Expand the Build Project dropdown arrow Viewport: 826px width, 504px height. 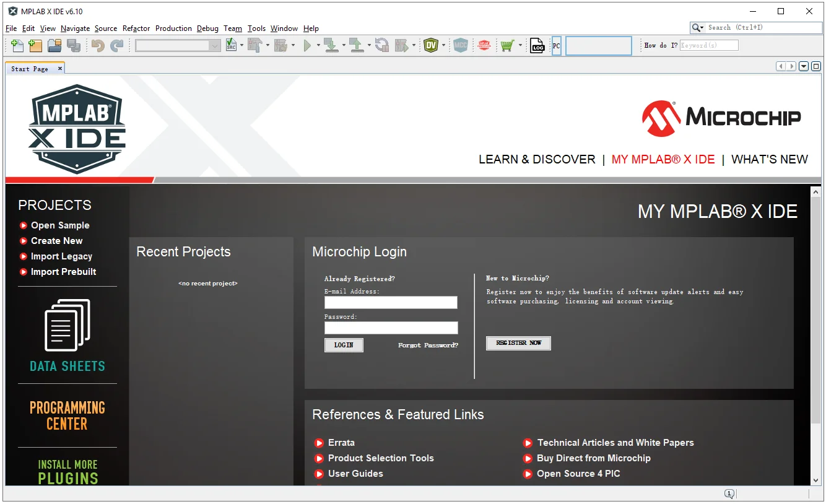267,45
